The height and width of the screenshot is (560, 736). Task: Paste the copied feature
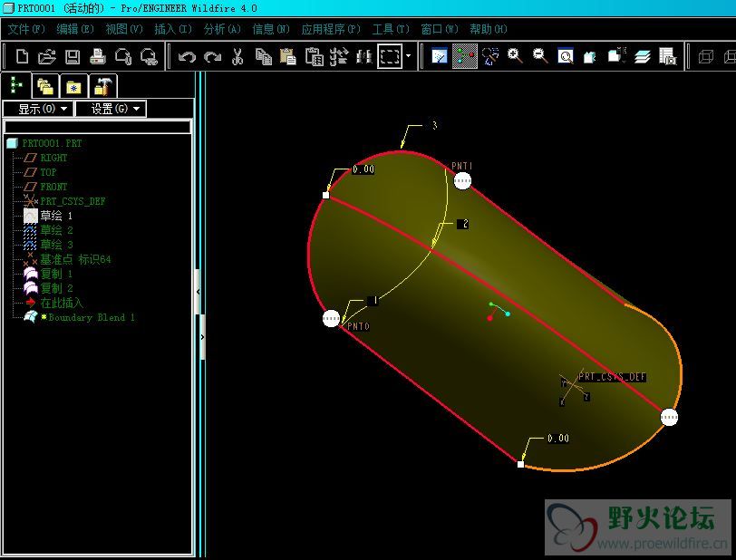(288, 57)
